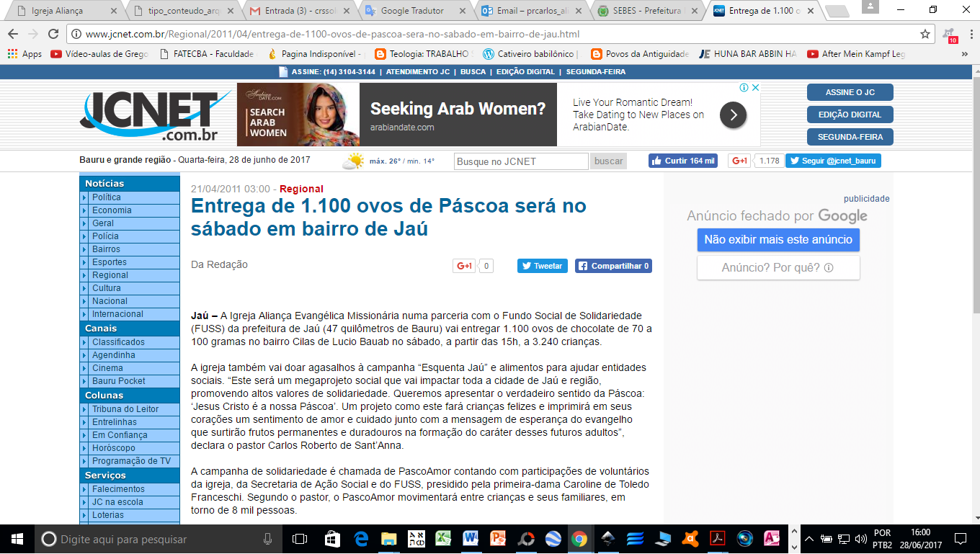Open Política in Notícias menu
This screenshot has width=980, height=554.
tap(106, 197)
